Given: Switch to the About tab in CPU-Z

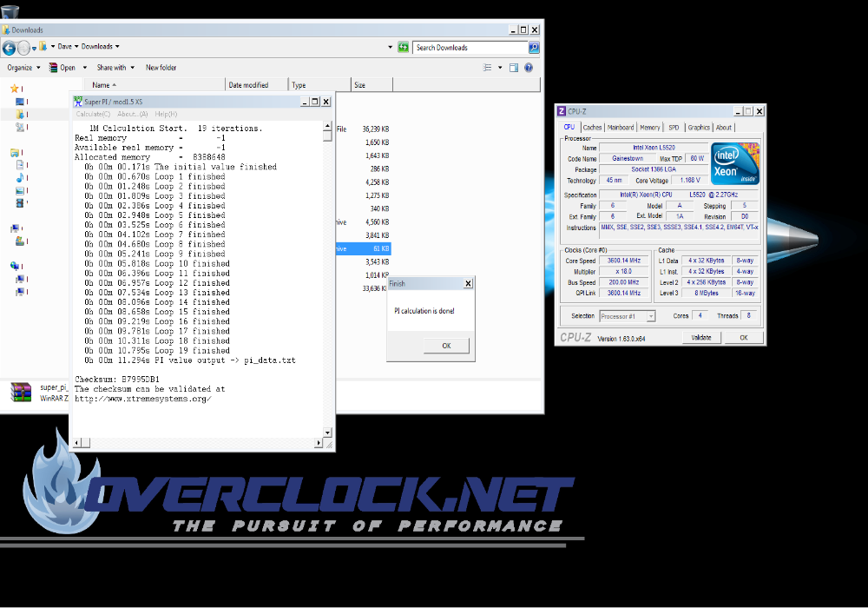Looking at the screenshot, I should click(x=724, y=128).
